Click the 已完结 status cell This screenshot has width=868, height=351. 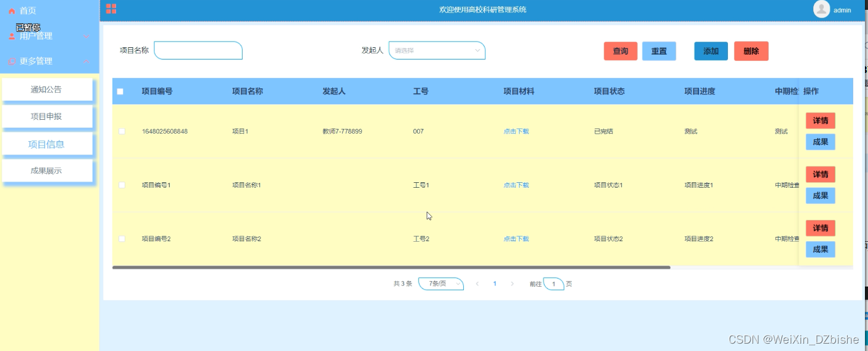pos(604,131)
